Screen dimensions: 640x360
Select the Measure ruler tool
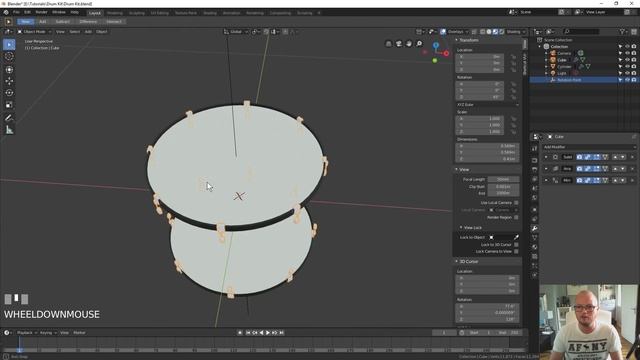pyautogui.click(x=9, y=130)
